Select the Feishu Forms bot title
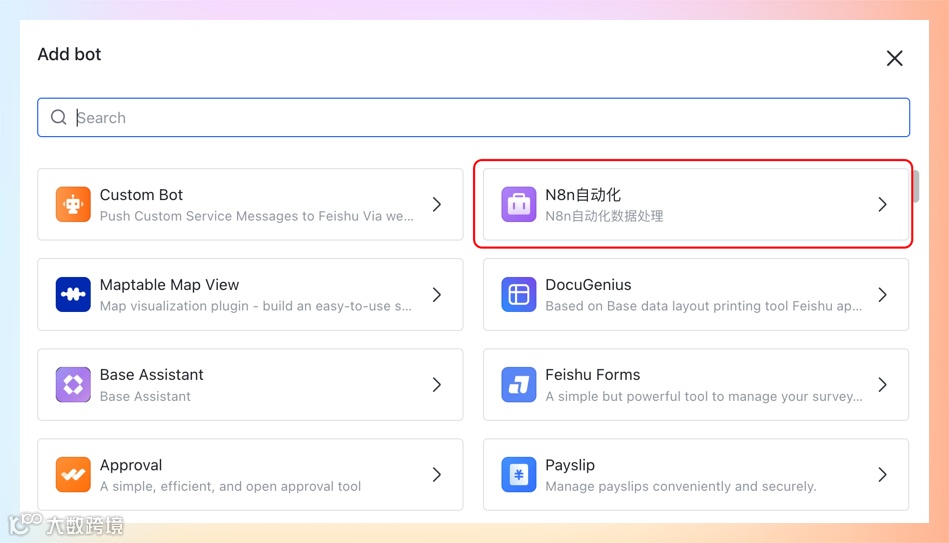This screenshot has height=543, width=949. tap(592, 375)
